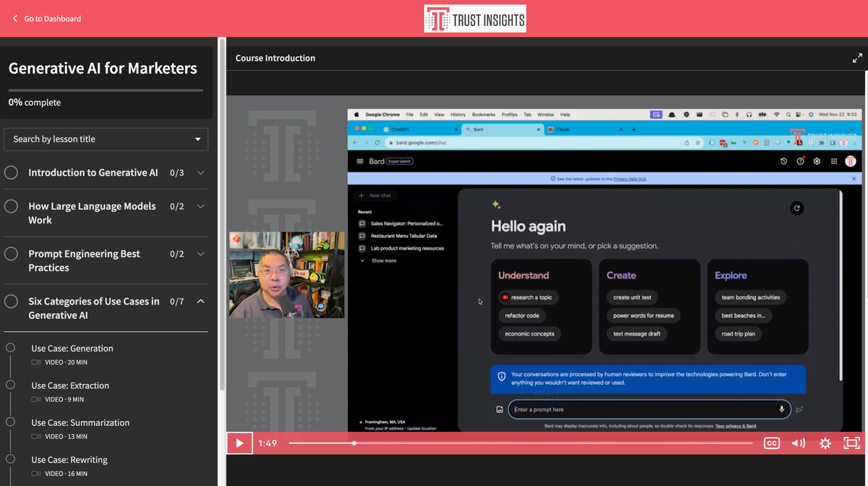Expand Prompt Engineering Best Practices section

point(200,254)
